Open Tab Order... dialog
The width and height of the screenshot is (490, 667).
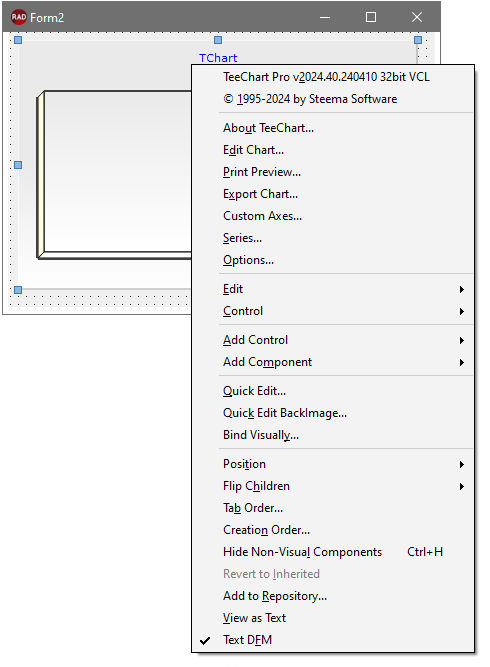pyautogui.click(x=333, y=508)
